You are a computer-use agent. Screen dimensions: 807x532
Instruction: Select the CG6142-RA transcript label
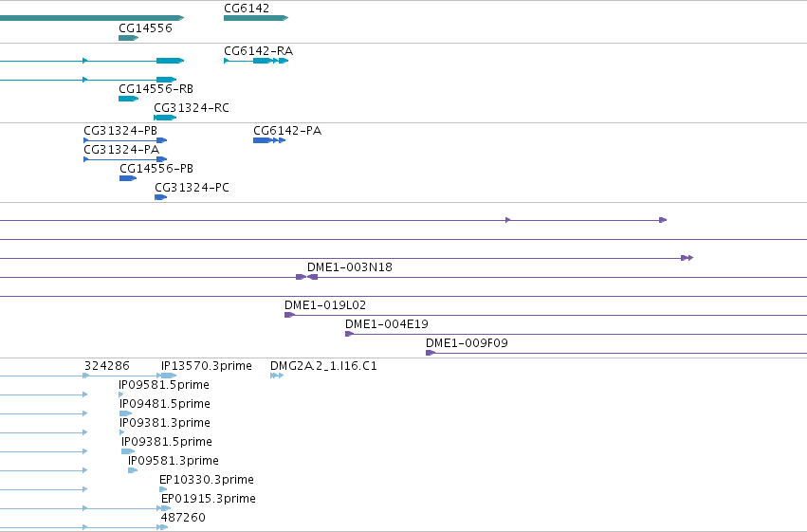(x=258, y=51)
